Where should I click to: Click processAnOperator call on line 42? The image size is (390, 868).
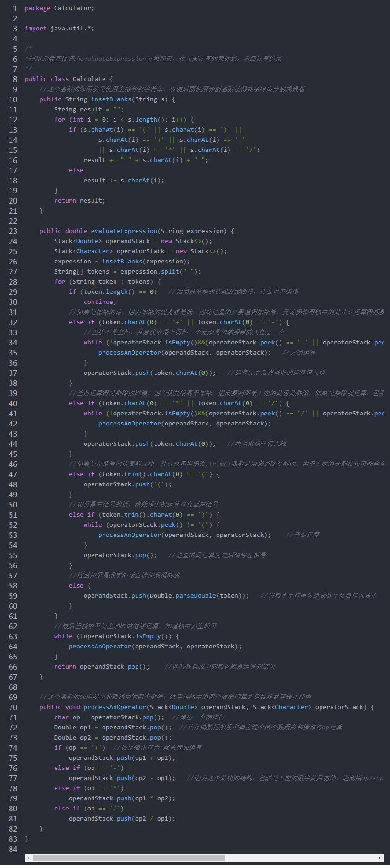[185, 423]
